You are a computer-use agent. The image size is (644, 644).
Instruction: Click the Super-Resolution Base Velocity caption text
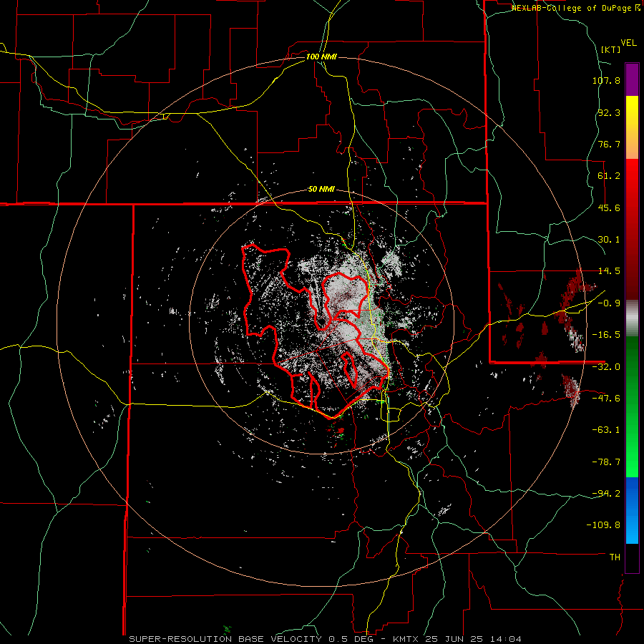click(326, 639)
